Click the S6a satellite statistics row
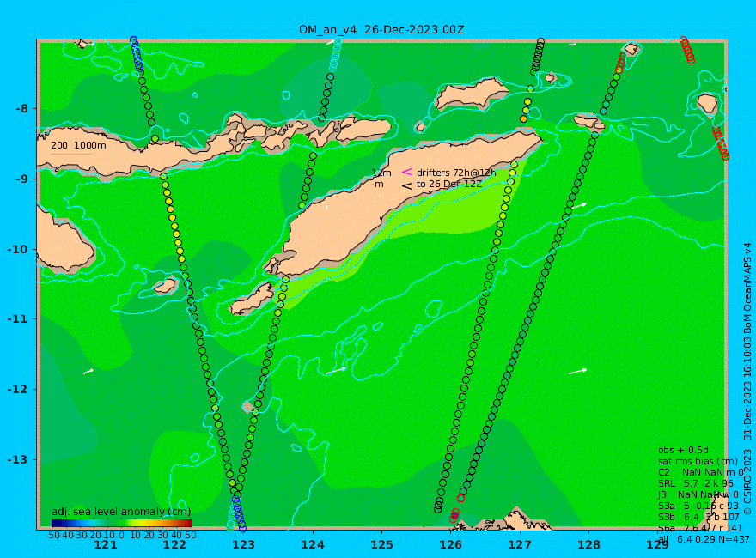Screen dimensions: 756x558 tap(700, 528)
